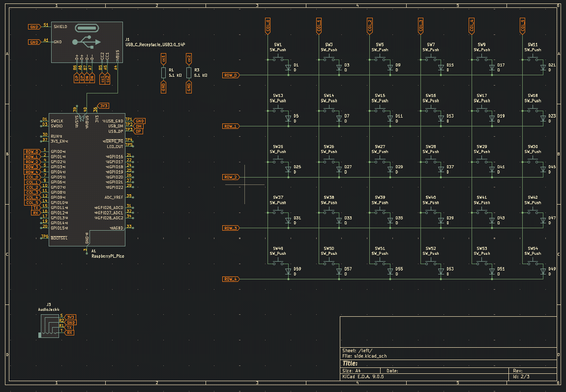
Task: Select the TX label on the audio jack
Action: click(69, 328)
